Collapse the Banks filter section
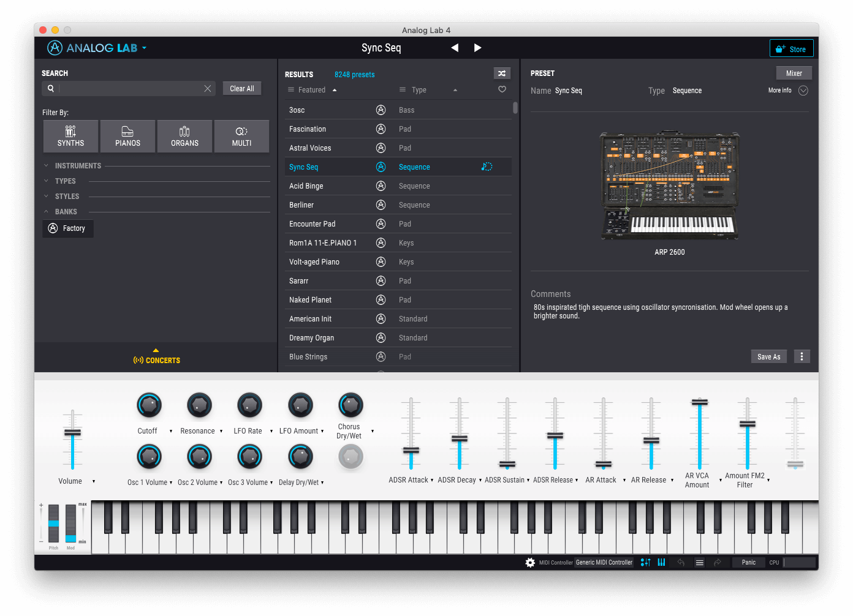853x616 pixels. 66,212
